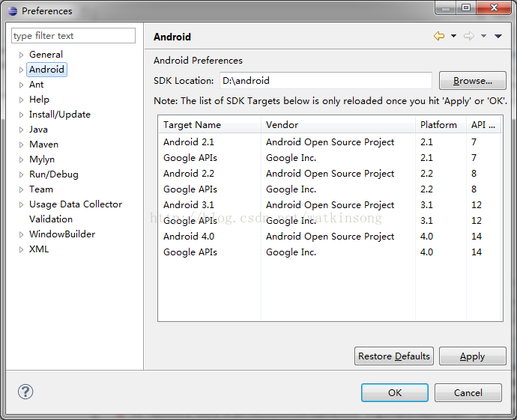Image resolution: width=517 pixels, height=420 pixels.
Task: Click Restore Defaults button
Action: pyautogui.click(x=394, y=356)
